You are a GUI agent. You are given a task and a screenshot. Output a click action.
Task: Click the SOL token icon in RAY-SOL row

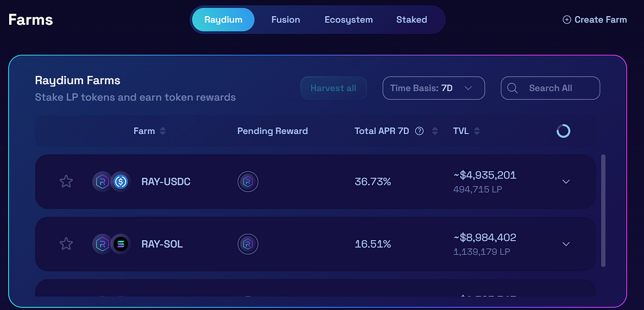point(121,244)
